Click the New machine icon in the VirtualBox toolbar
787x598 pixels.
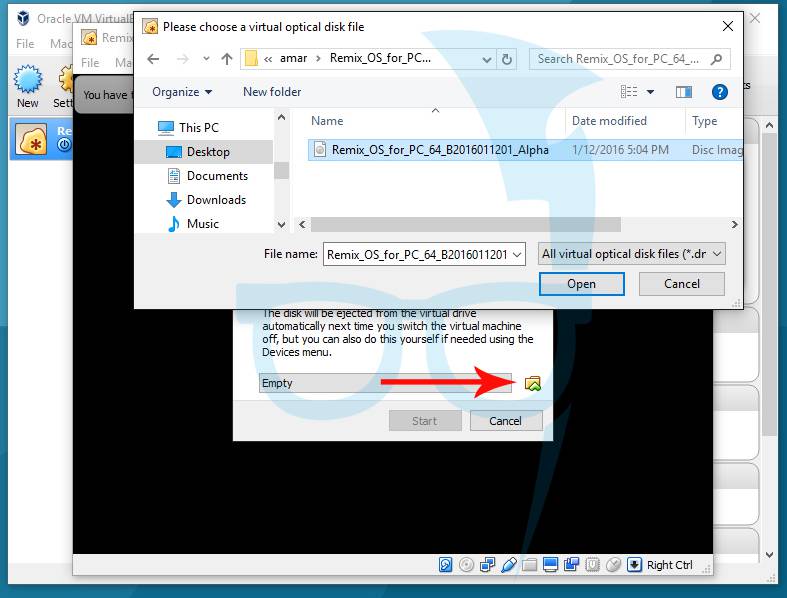pos(28,79)
